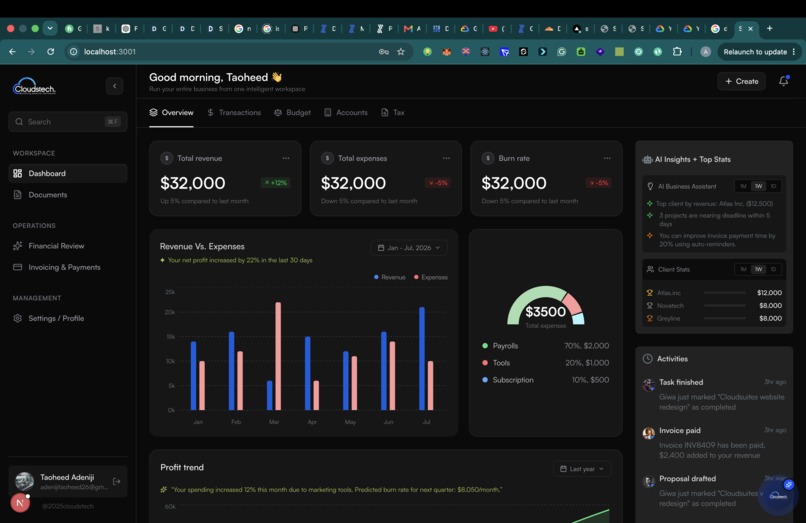Click the $3500 total expenses gauge

coord(546,306)
